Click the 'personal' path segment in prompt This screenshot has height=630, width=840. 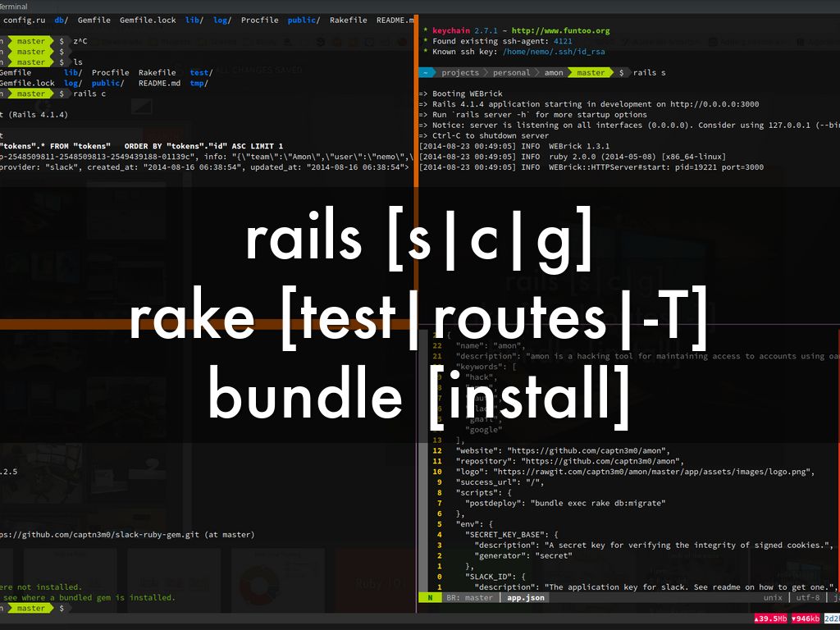[x=510, y=73]
